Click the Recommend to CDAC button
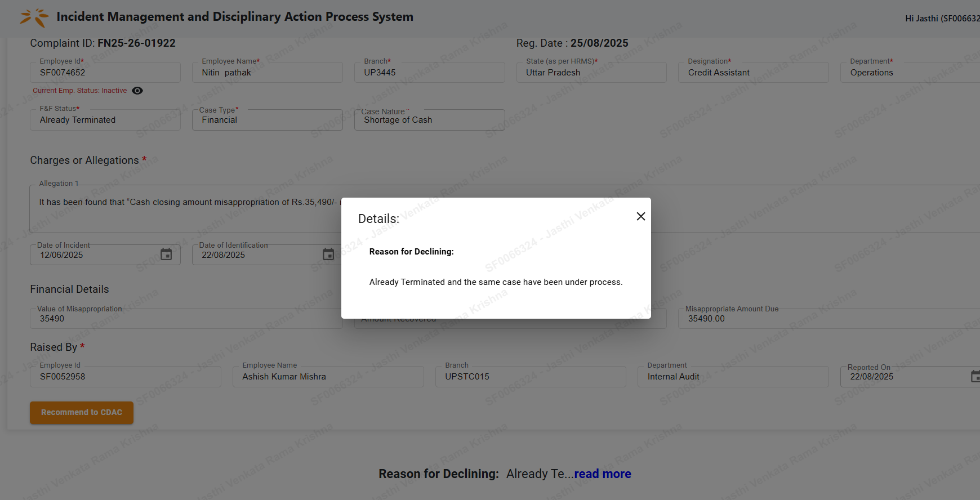 click(x=82, y=413)
